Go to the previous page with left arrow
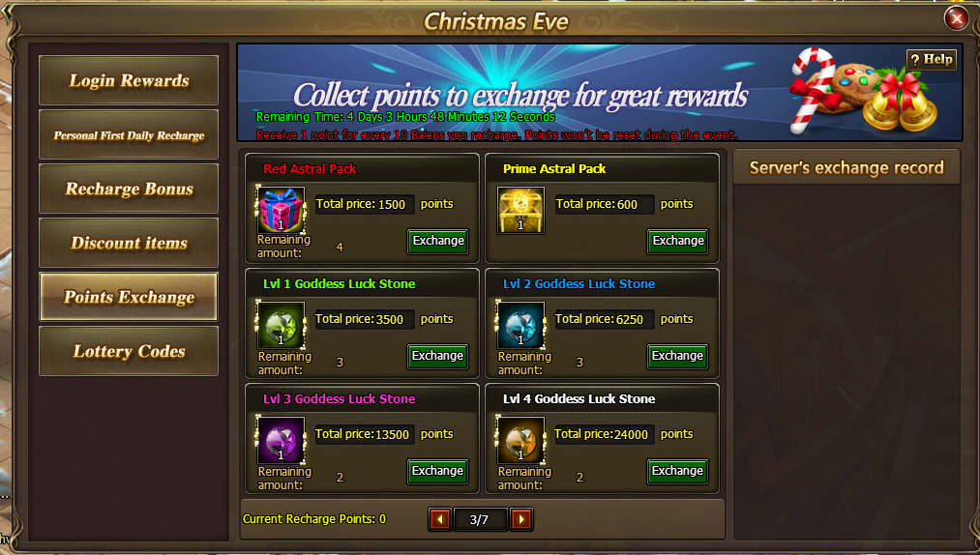This screenshot has width=980, height=555. click(440, 519)
